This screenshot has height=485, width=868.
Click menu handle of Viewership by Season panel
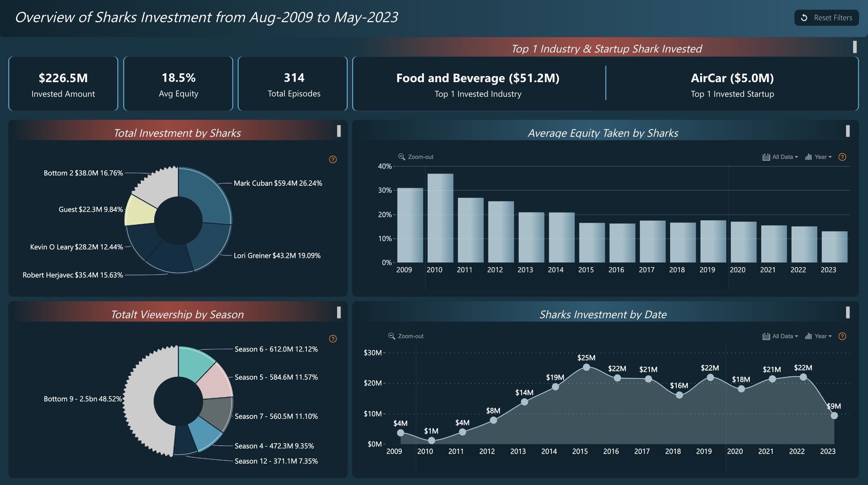pos(339,312)
